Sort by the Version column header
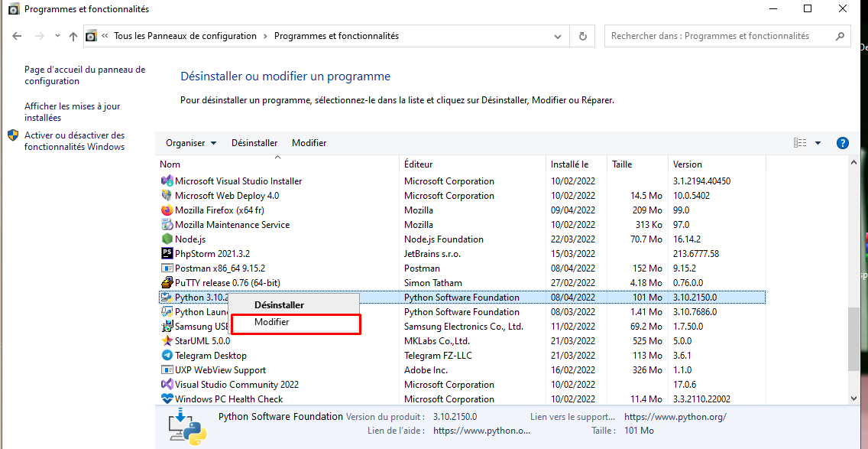868x449 pixels. (x=717, y=164)
